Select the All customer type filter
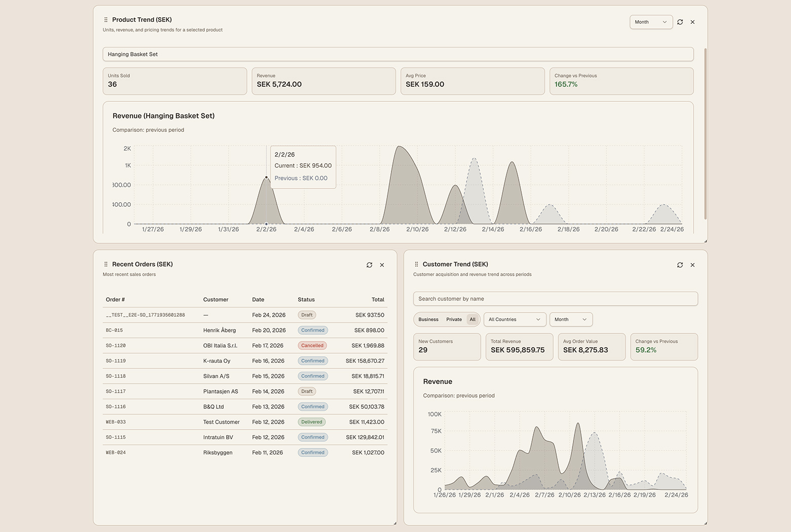Image resolution: width=791 pixels, height=532 pixels. pos(473,319)
